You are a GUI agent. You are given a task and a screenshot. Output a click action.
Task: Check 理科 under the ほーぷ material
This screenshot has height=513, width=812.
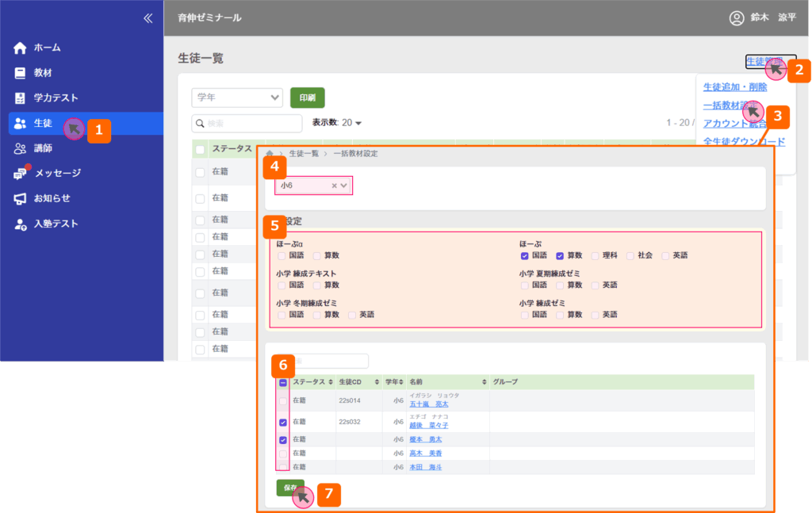(595, 256)
